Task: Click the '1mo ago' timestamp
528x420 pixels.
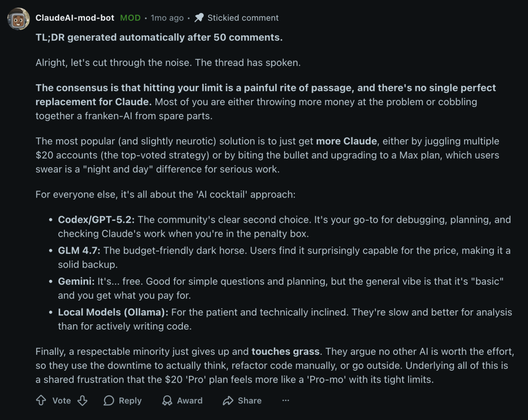Action: tap(167, 17)
